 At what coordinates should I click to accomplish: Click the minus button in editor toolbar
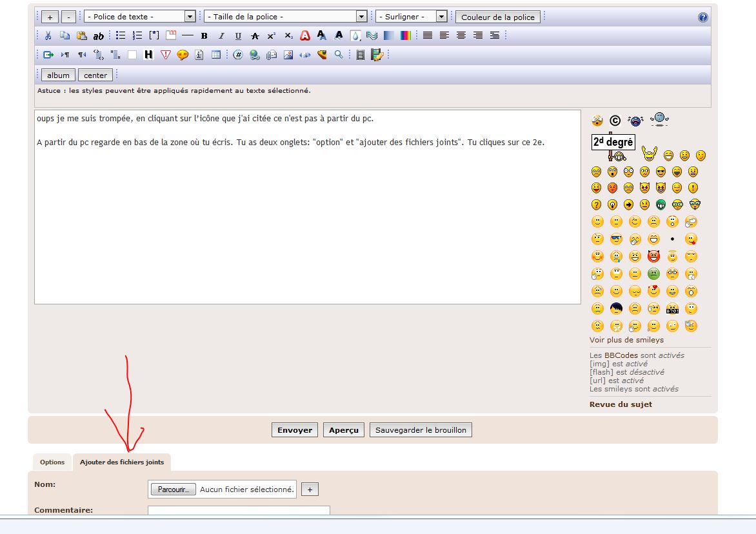click(x=68, y=17)
